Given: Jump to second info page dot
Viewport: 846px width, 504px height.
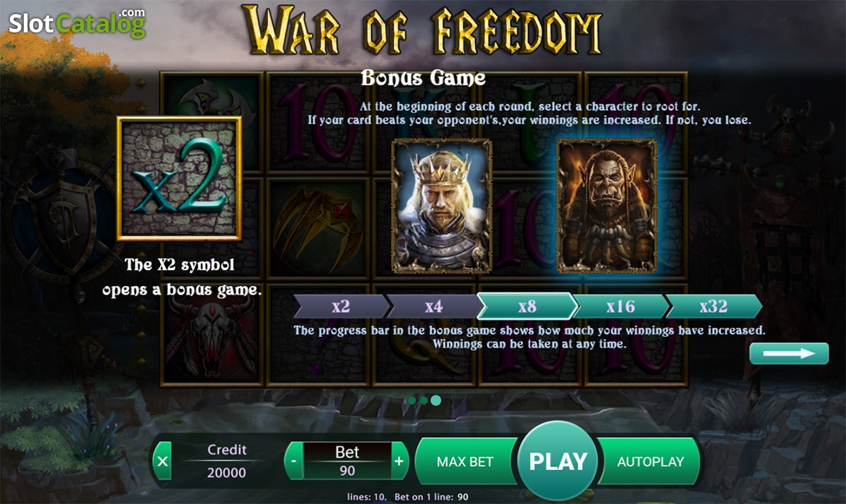Looking at the screenshot, I should pyautogui.click(x=424, y=400).
